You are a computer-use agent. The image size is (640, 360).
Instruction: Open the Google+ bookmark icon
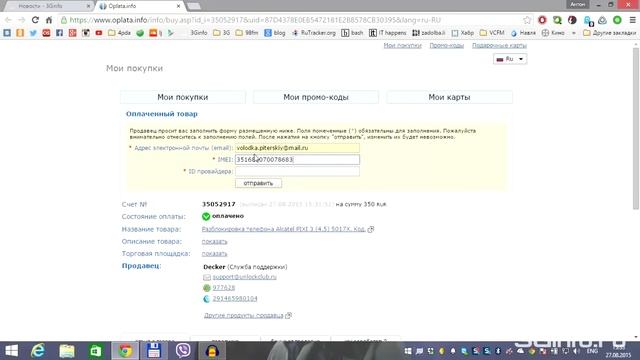click(x=73, y=33)
